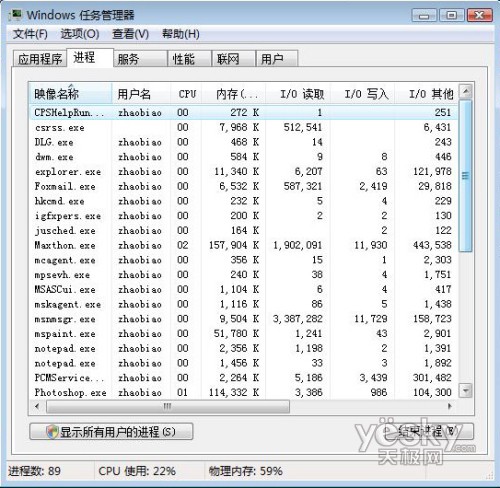Select the mcagent.exe process
Screen dimensions: 500x488
(x=243, y=260)
